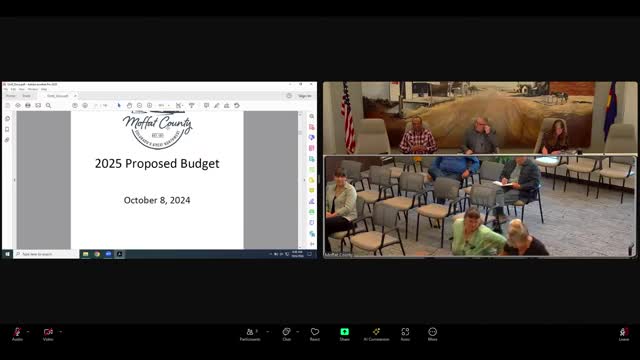Open the Zoom More options button
This screenshot has width=640, height=360.
point(433,334)
